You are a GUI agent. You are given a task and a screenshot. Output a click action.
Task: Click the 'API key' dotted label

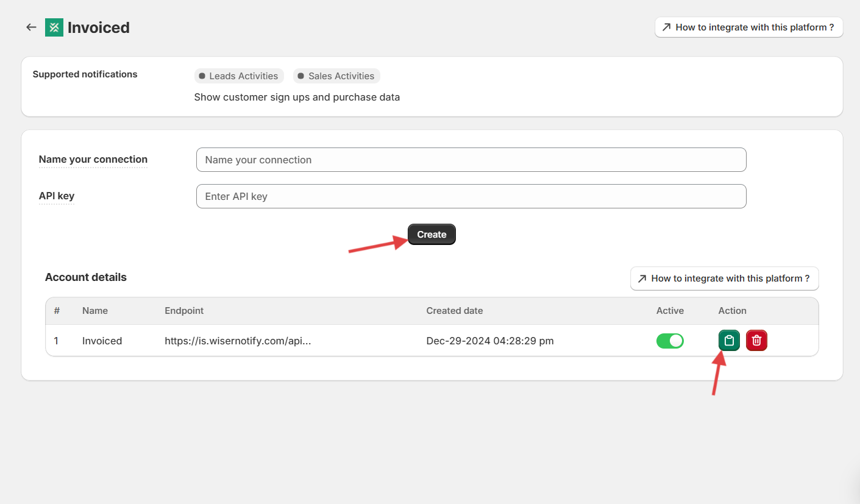[x=57, y=196]
